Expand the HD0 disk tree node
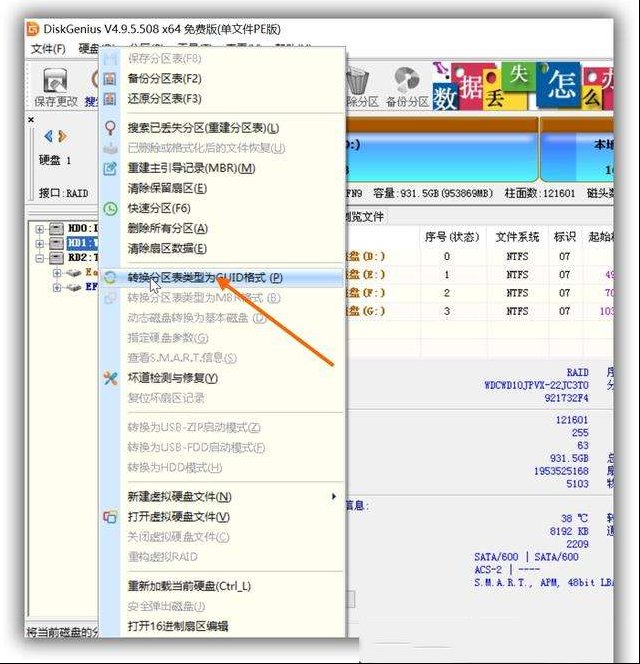The image size is (640, 664). point(39,229)
